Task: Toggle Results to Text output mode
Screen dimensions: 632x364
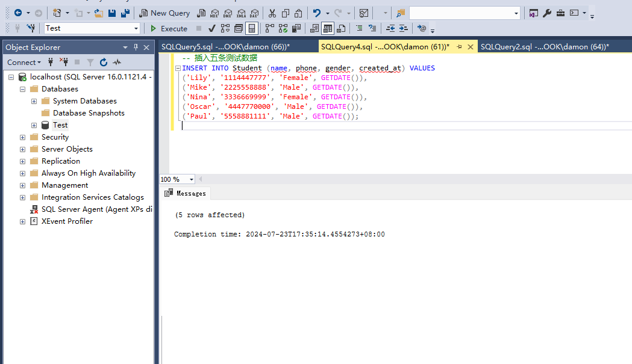Action: [x=314, y=29]
